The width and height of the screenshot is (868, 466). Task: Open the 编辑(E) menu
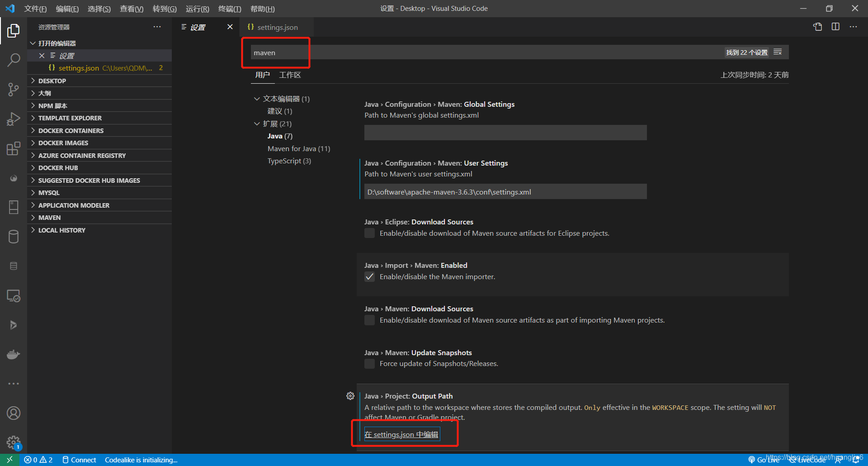pos(67,9)
